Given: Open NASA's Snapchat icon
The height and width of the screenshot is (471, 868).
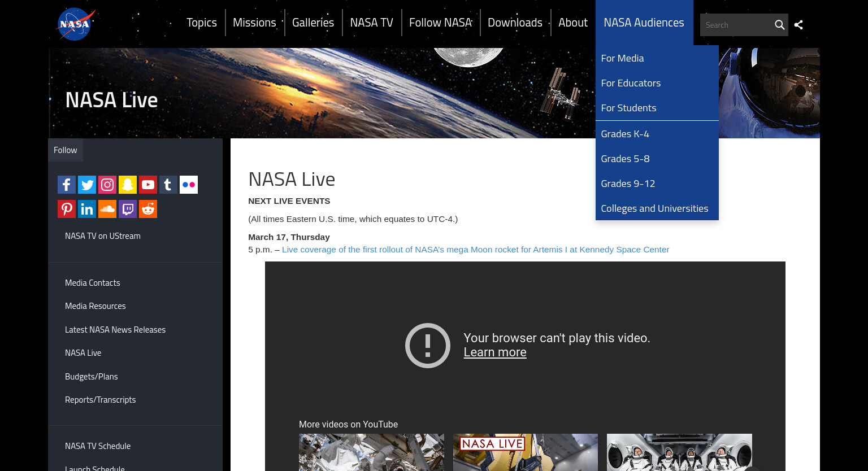Looking at the screenshot, I should [x=128, y=185].
